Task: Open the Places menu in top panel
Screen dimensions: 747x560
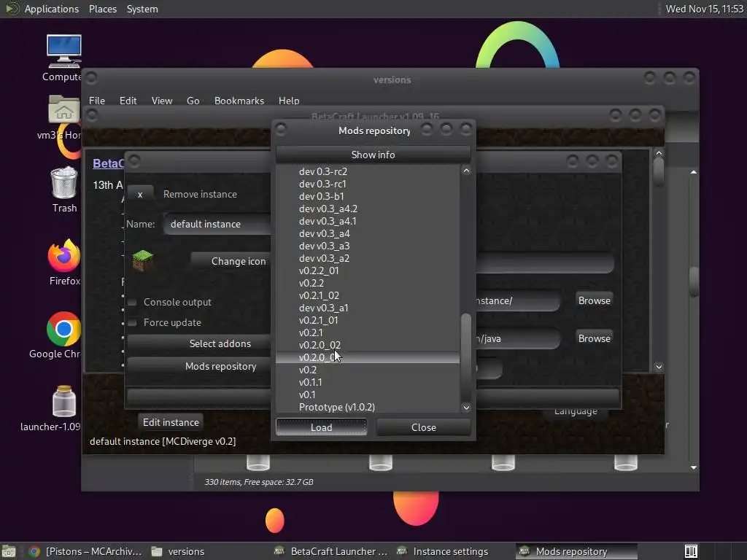Action: coord(103,9)
